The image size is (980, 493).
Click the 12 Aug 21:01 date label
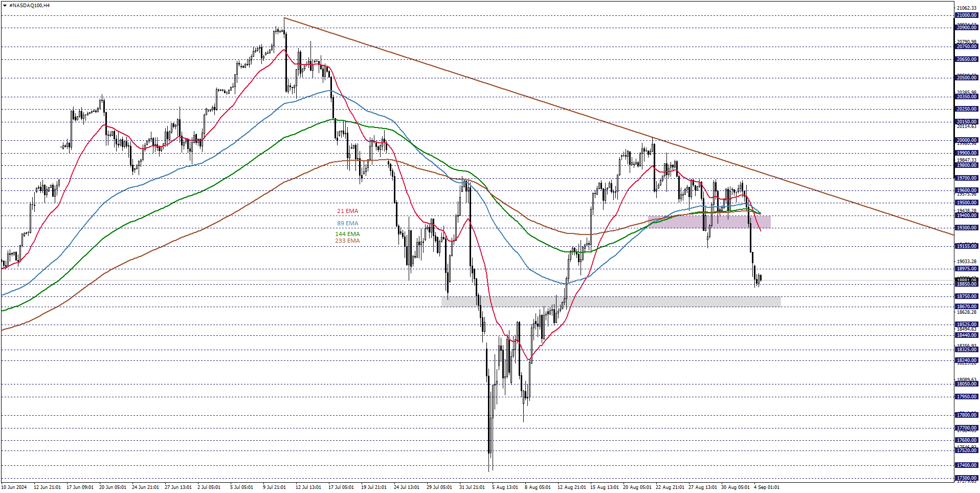tap(572, 487)
